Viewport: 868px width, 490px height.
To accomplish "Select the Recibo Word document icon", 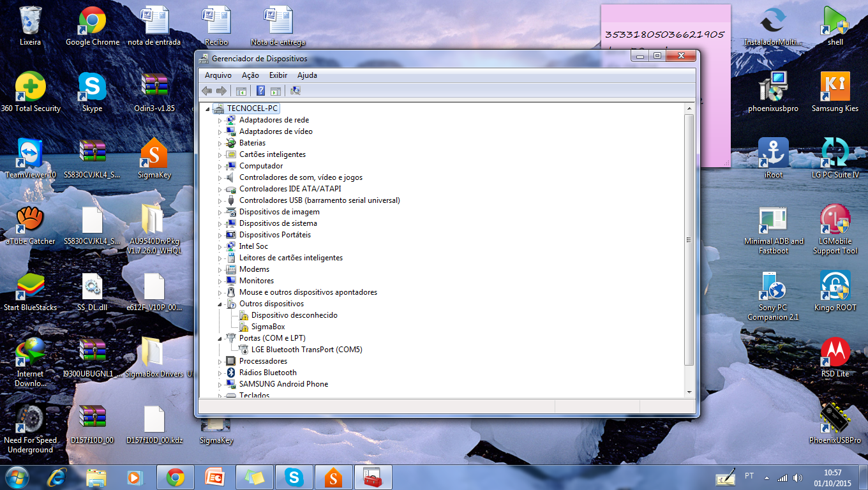I will coord(216,26).
